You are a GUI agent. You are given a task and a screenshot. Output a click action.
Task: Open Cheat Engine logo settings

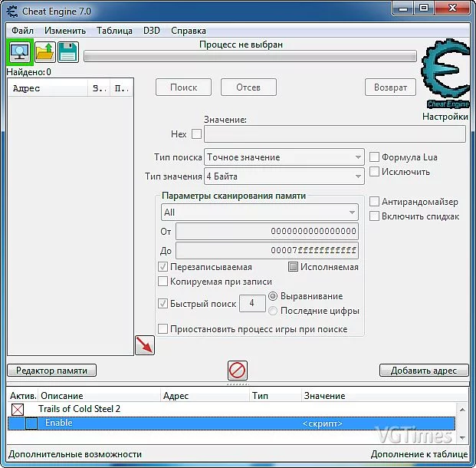pos(445,74)
